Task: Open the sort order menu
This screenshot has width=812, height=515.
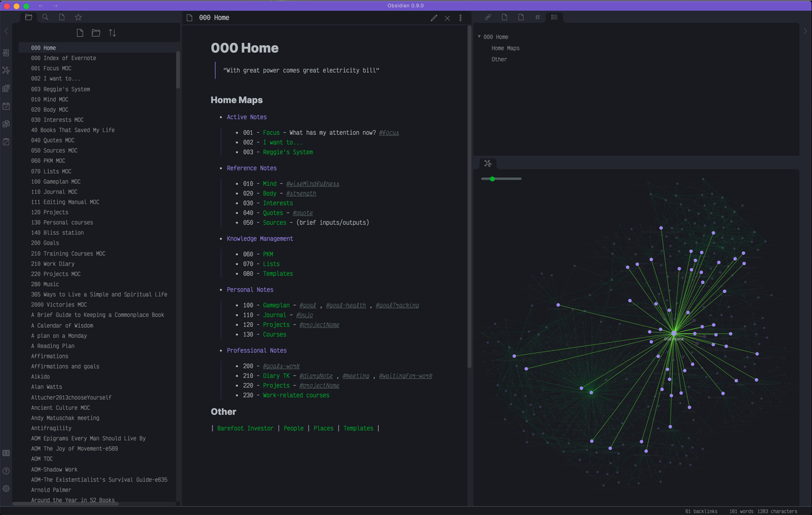Action: [112, 33]
